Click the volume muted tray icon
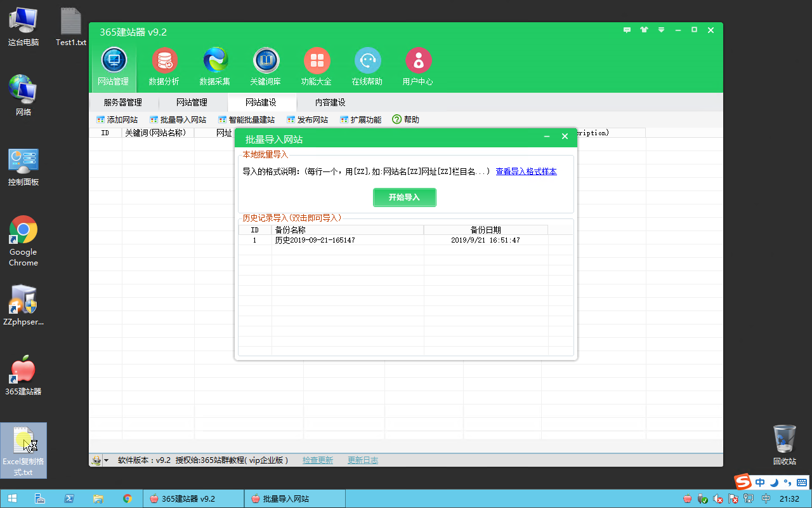Viewport: 812px width, 508px height. click(718, 499)
